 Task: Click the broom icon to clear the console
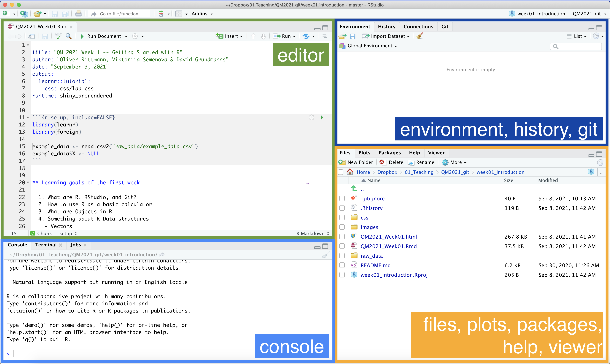325,255
